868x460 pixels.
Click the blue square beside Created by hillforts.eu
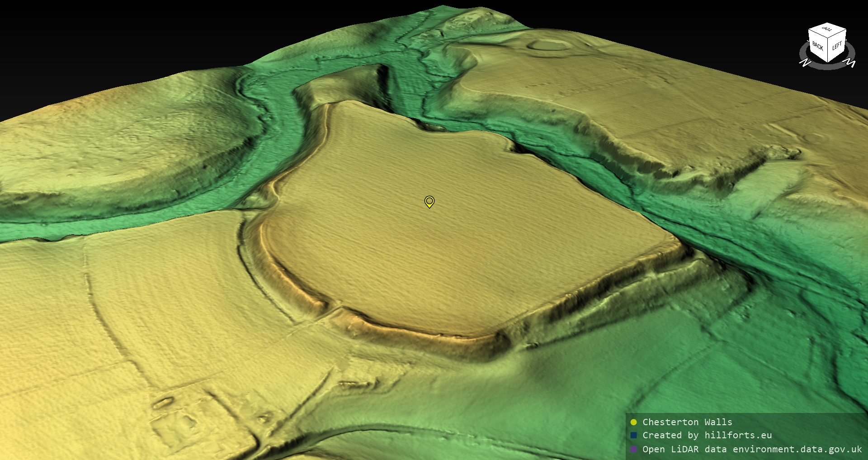click(x=633, y=435)
